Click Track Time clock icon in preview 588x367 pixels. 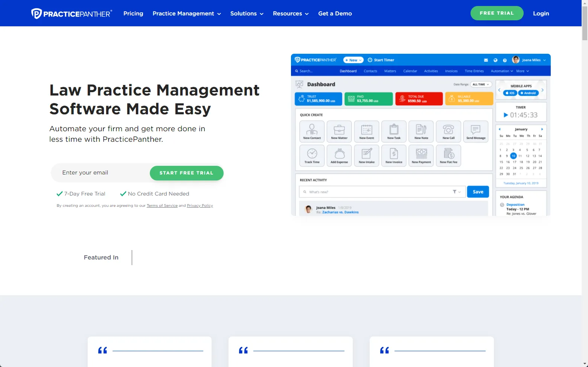pyautogui.click(x=312, y=155)
